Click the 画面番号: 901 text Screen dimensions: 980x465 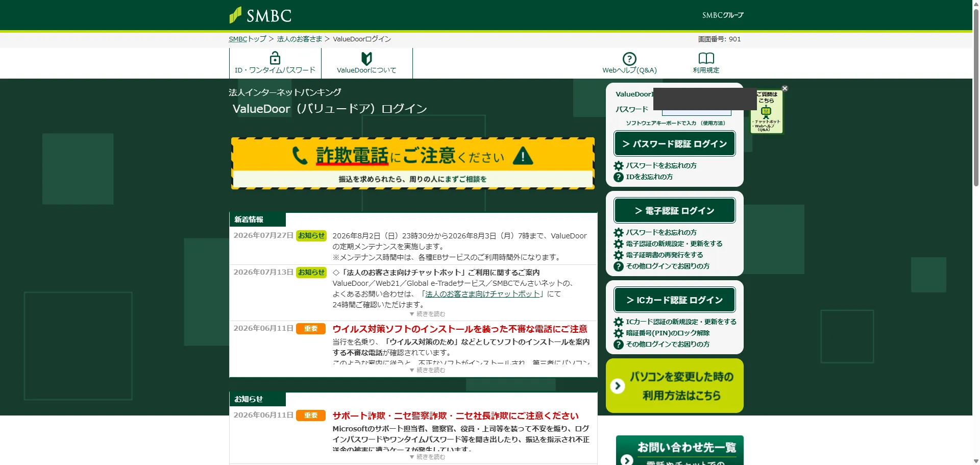tap(719, 39)
